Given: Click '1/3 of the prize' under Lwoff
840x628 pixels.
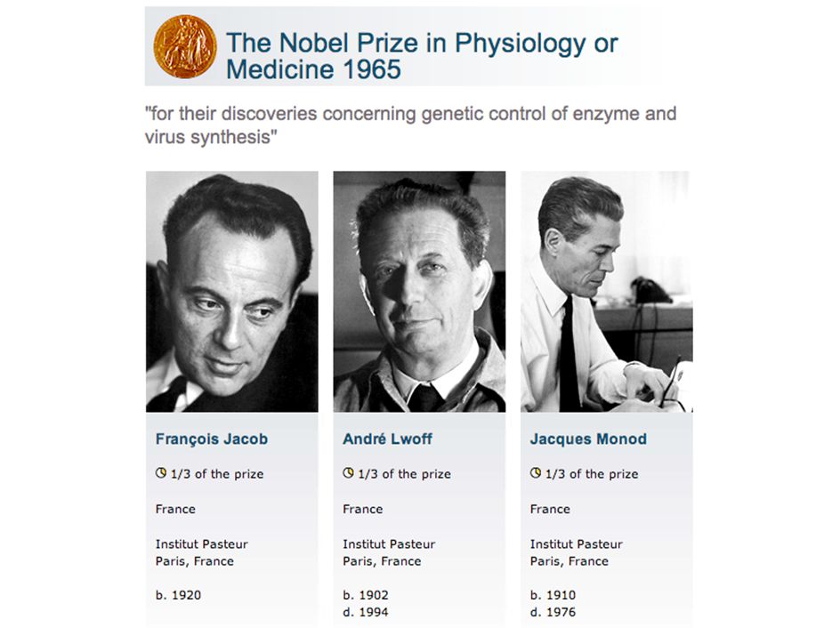Looking at the screenshot, I should 405,474.
